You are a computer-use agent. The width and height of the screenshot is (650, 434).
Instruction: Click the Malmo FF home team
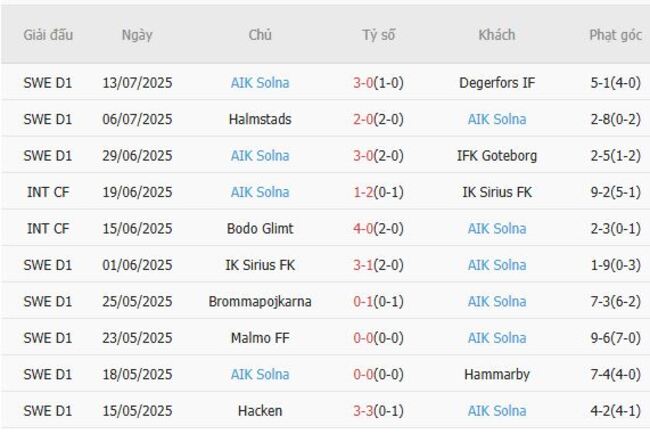pyautogui.click(x=260, y=338)
